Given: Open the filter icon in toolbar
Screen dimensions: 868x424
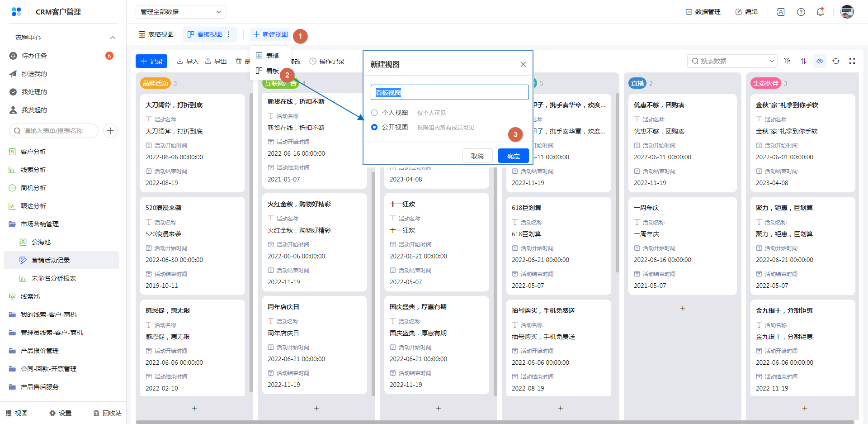Looking at the screenshot, I should (x=787, y=61).
